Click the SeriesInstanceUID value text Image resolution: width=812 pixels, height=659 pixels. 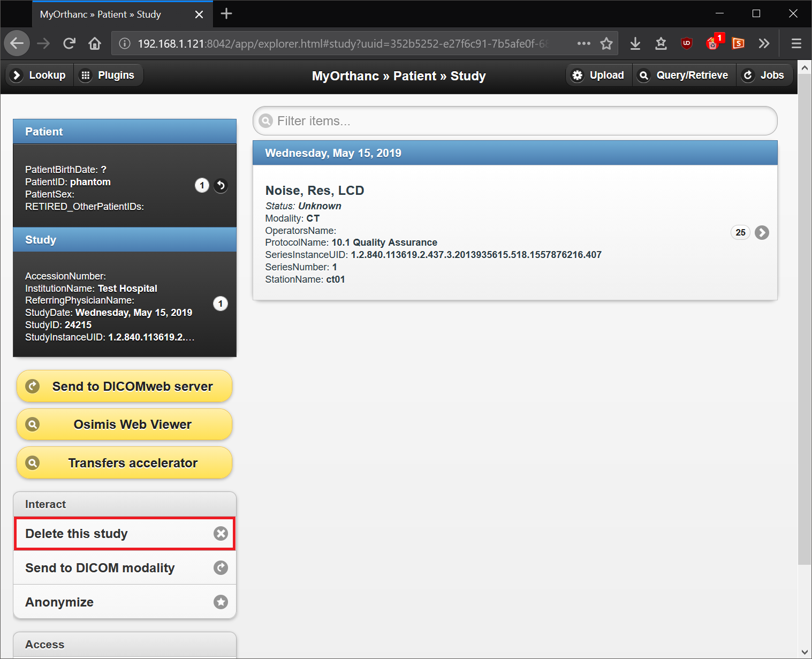pyautogui.click(x=476, y=255)
